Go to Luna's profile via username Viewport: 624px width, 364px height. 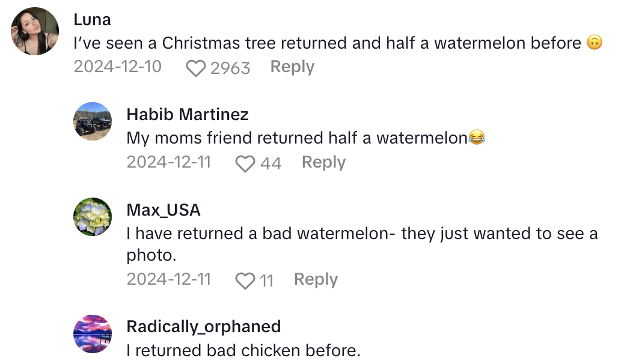[92, 19]
